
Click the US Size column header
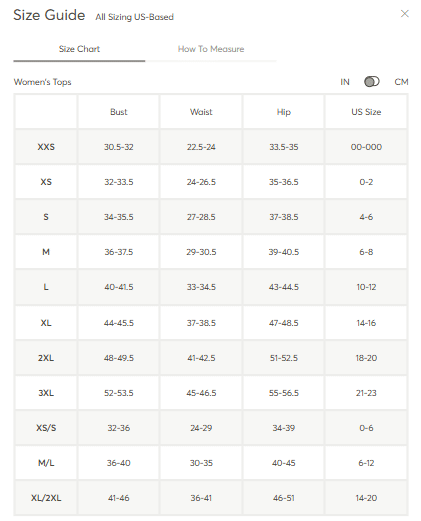(x=366, y=112)
